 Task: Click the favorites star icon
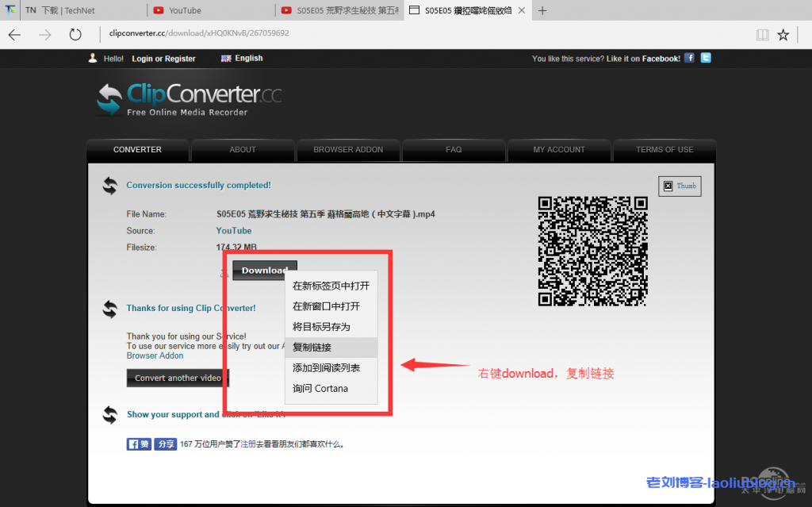click(x=783, y=34)
